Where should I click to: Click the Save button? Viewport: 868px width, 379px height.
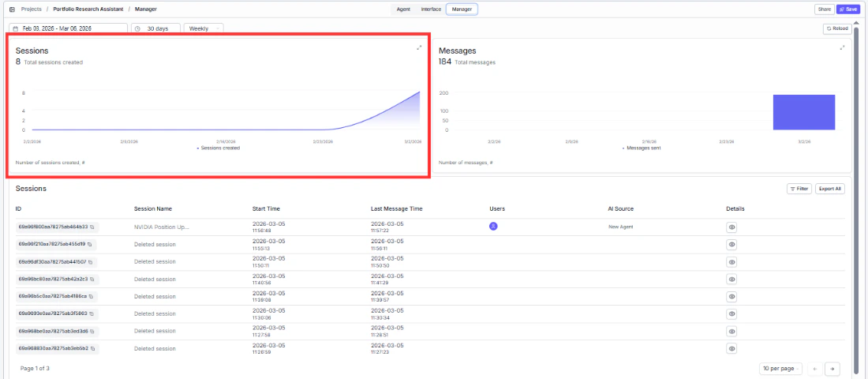click(x=848, y=9)
